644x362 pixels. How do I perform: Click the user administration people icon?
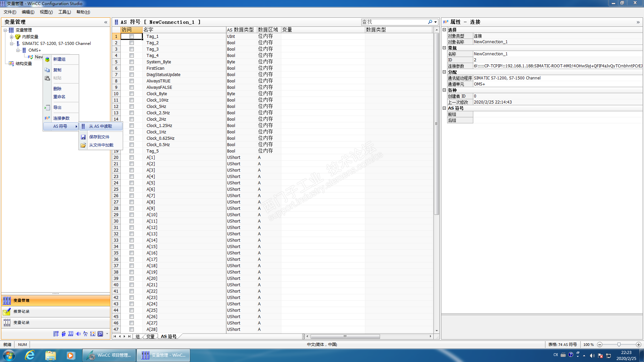(x=63, y=334)
